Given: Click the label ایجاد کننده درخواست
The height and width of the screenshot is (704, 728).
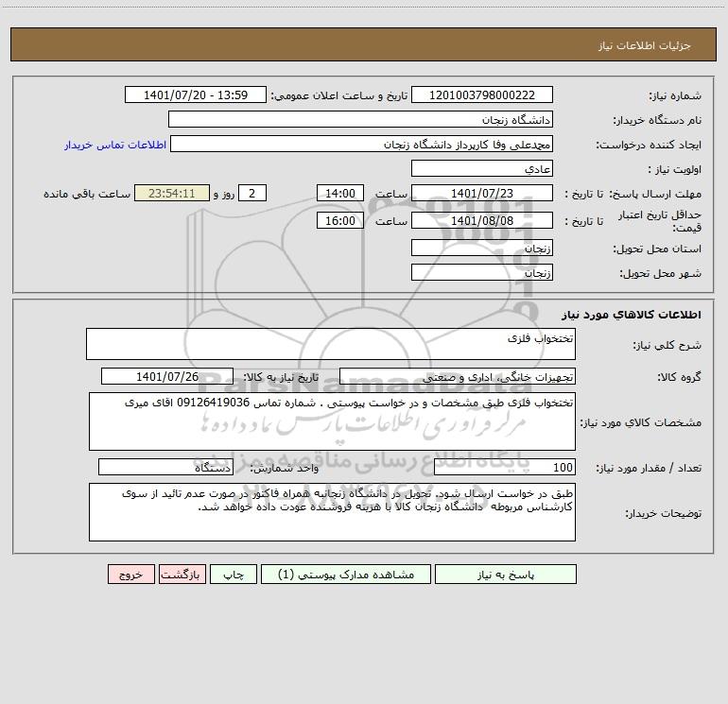Looking at the screenshot, I should coord(649,145).
